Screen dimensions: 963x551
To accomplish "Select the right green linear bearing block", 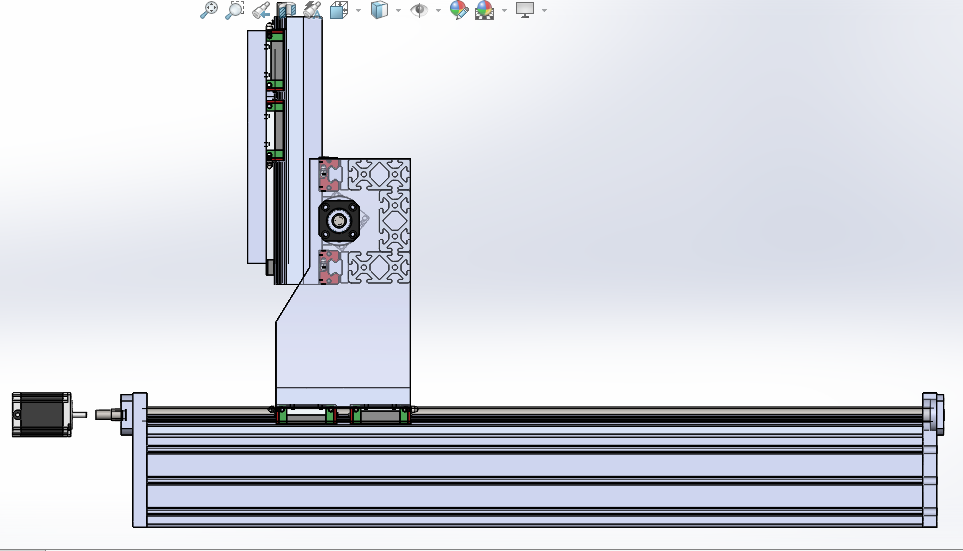I will (381, 415).
